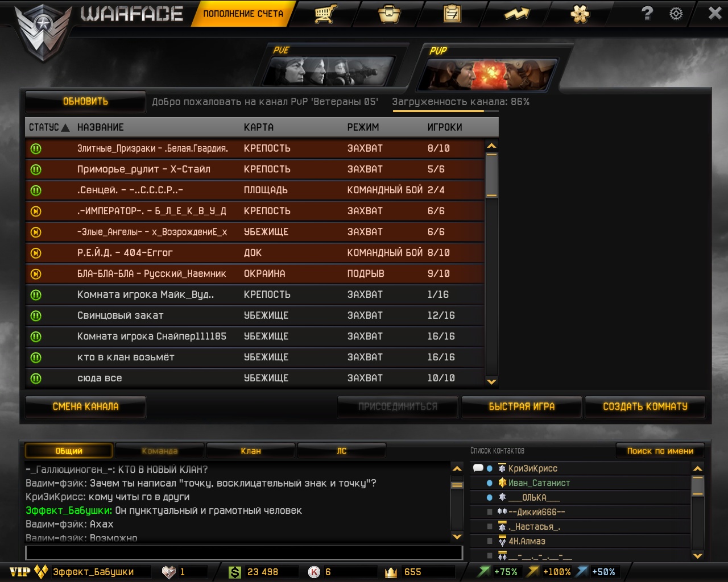Click the СОЗДАТЬ КОМНАТУ button
Screen dimensions: 728x582
pos(645,407)
